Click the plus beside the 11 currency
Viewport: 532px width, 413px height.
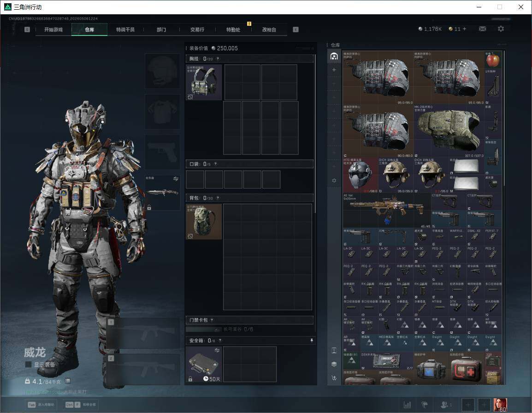click(465, 29)
